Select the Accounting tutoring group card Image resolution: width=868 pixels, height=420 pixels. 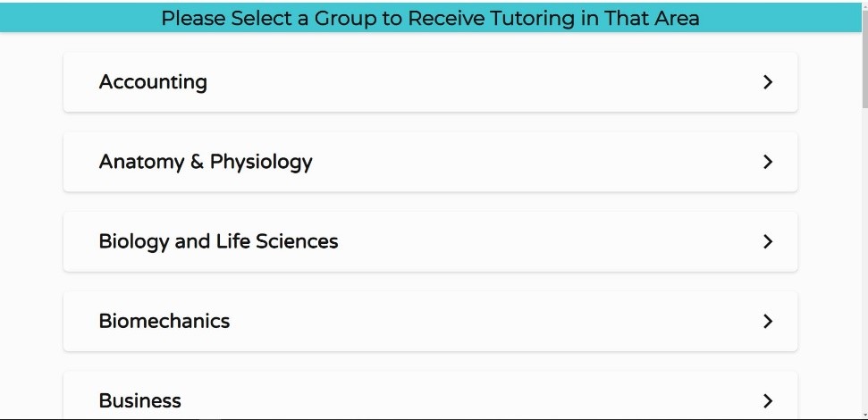point(429,82)
